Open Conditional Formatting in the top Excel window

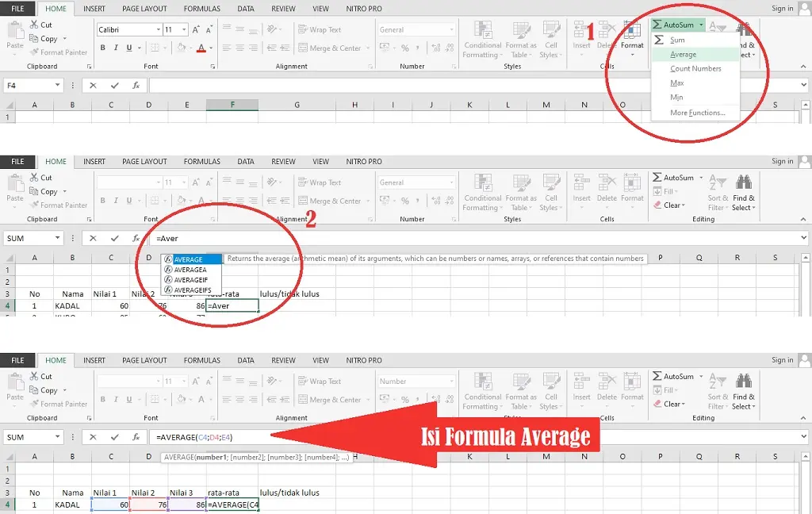point(483,40)
